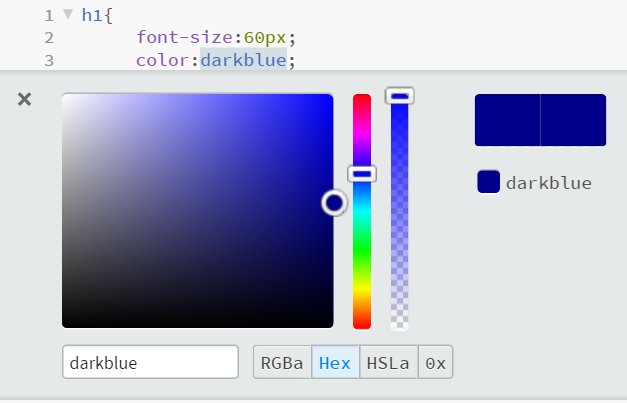
Task: Click the green area of hue strip
Action: [362, 250]
